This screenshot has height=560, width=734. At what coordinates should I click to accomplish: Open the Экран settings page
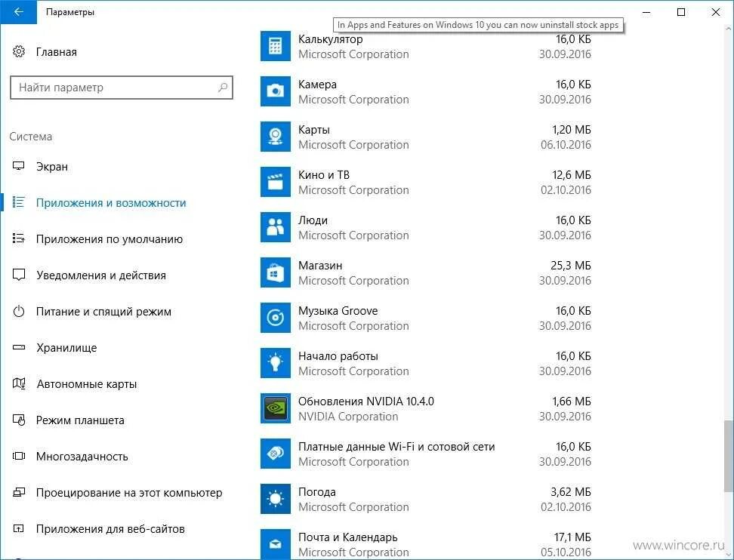coord(52,167)
